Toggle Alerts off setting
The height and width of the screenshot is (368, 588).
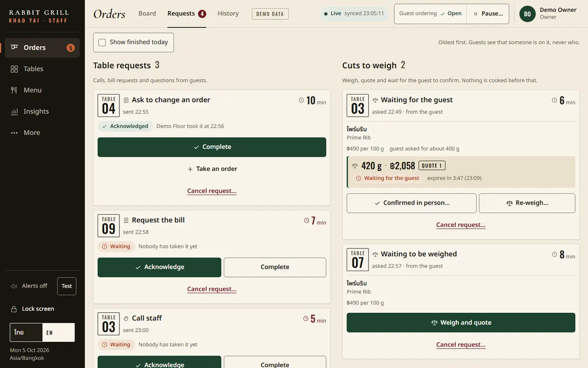coord(29,286)
